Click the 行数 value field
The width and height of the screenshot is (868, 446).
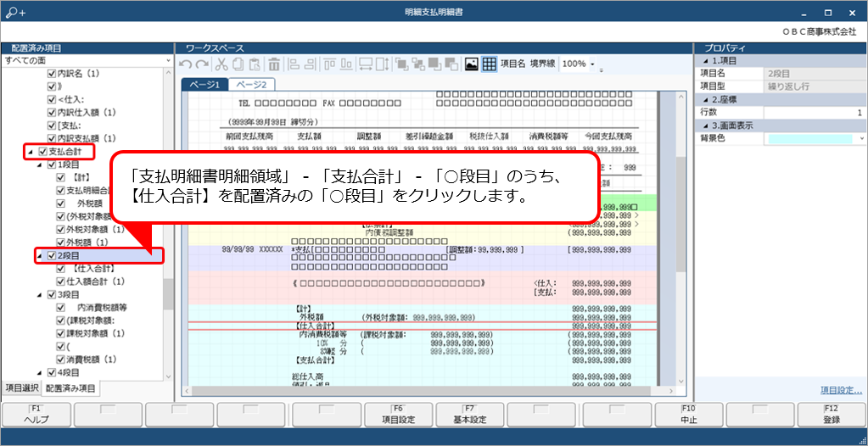pos(815,112)
